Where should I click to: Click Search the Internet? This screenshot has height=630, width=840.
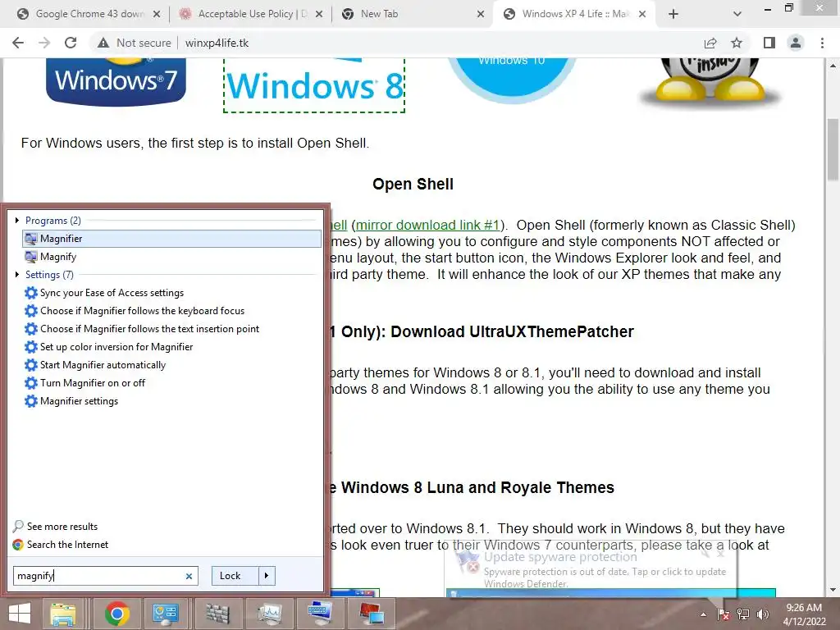(67, 545)
